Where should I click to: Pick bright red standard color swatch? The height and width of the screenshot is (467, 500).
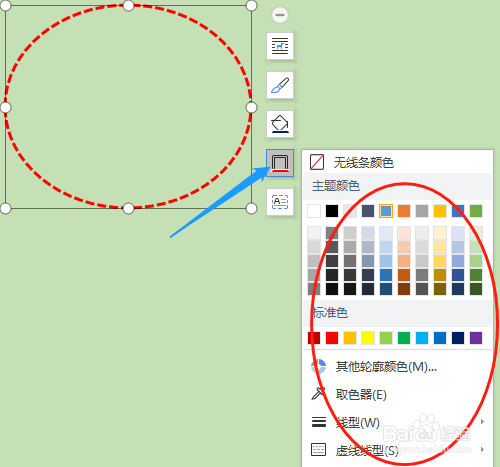[332, 338]
